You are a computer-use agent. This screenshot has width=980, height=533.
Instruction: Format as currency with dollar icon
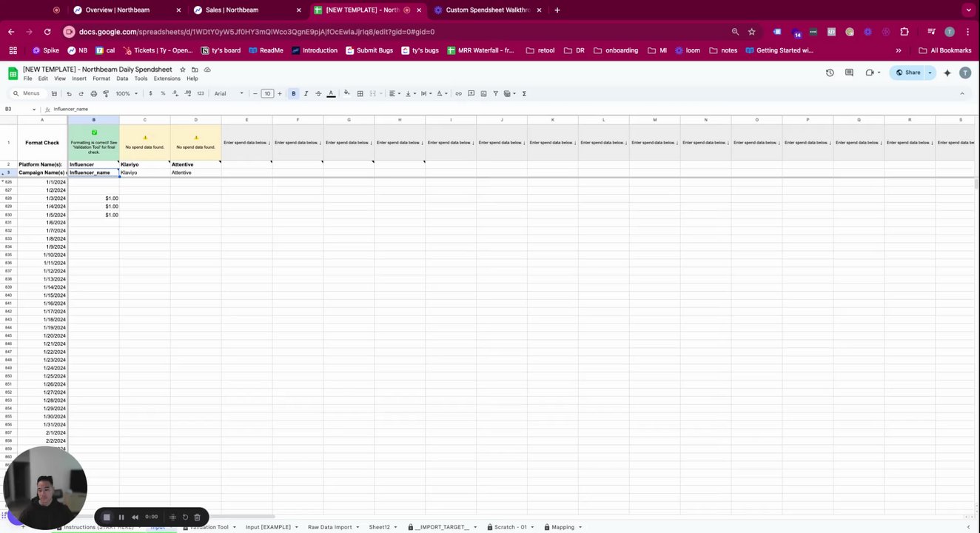[x=150, y=94]
